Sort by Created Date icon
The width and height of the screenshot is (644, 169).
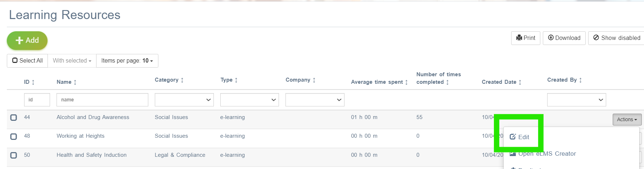[x=520, y=82]
